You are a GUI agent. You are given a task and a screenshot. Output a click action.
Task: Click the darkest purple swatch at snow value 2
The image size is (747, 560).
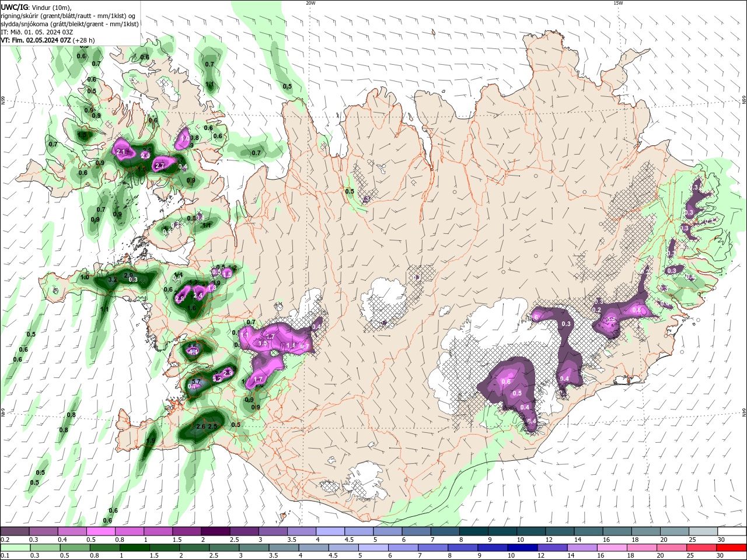point(215,531)
